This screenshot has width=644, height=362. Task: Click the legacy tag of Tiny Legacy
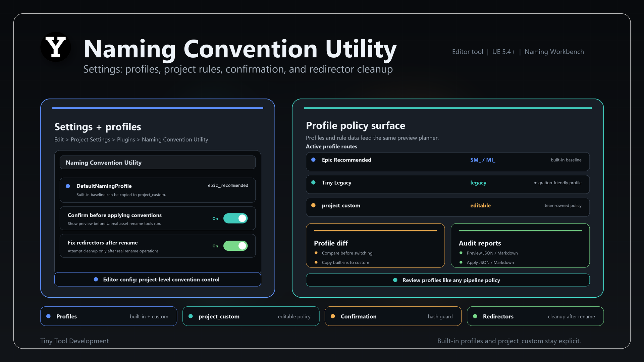[x=478, y=183]
